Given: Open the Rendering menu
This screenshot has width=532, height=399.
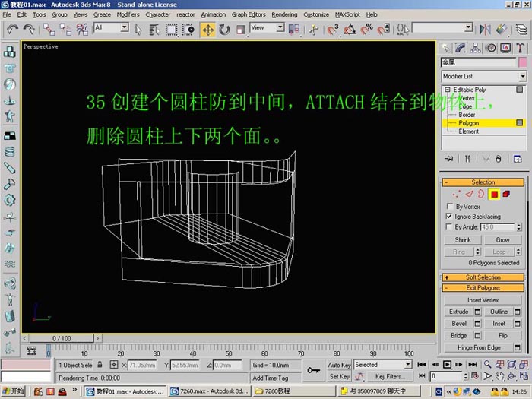Looking at the screenshot, I should [284, 14].
